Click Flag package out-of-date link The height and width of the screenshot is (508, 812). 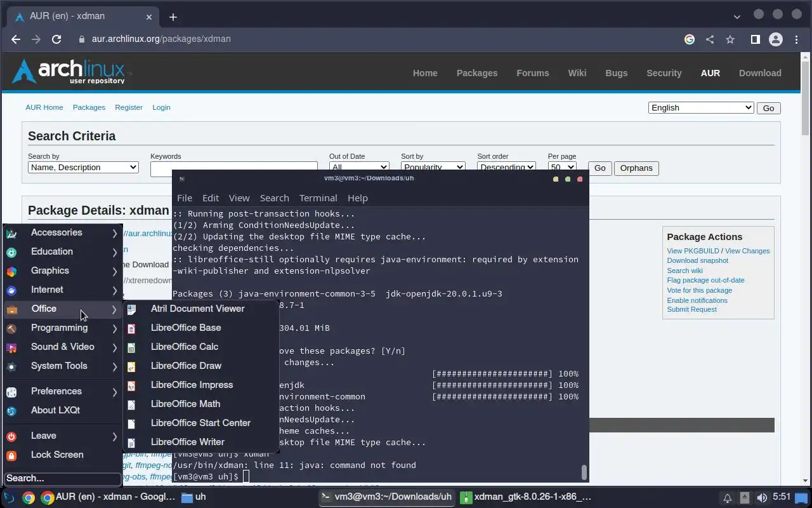tap(705, 280)
